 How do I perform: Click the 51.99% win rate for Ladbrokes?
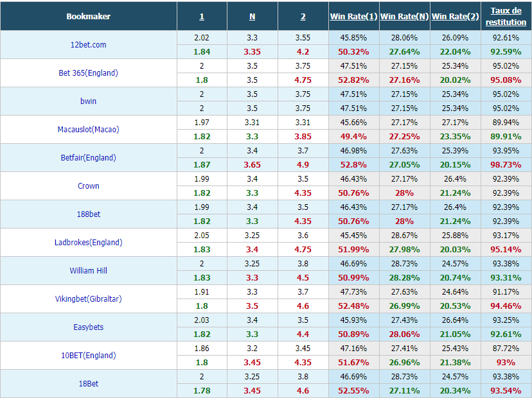pyautogui.click(x=353, y=250)
